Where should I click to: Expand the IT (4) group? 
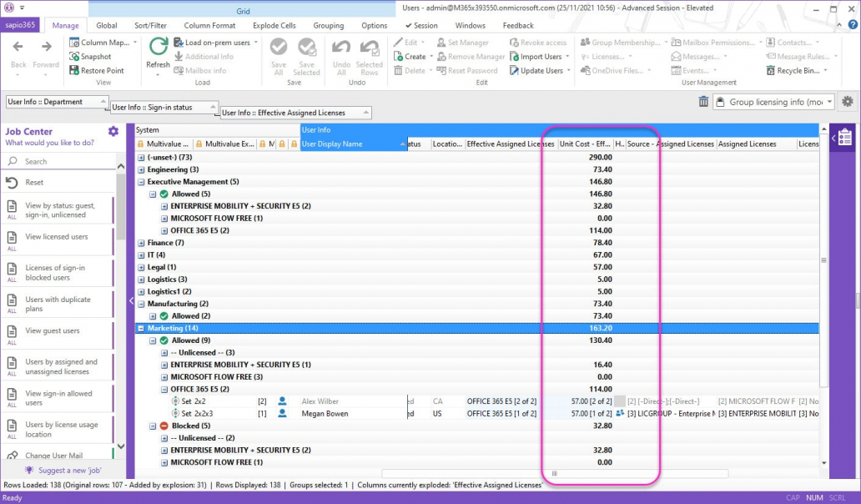point(141,255)
